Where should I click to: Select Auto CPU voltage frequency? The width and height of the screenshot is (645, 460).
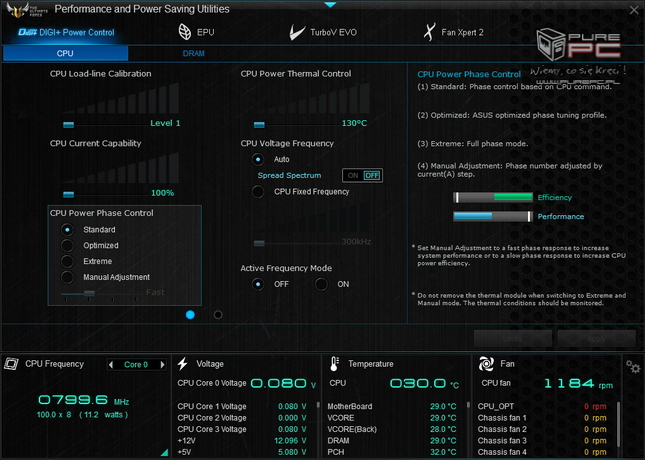point(258,159)
